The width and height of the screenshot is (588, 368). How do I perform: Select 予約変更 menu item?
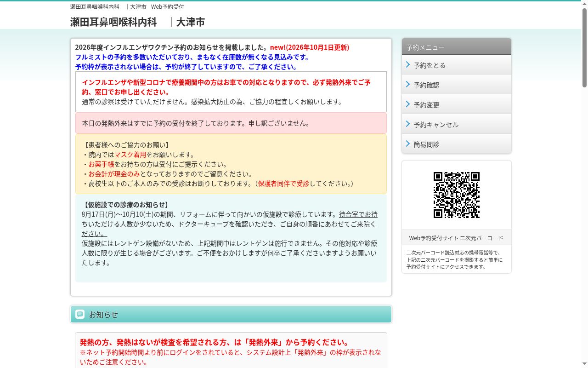(x=457, y=104)
